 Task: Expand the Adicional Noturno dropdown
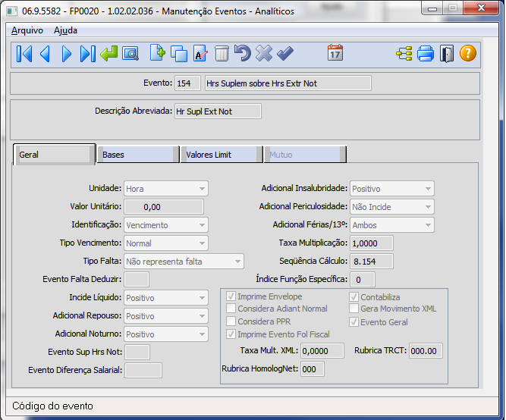pyautogui.click(x=202, y=334)
